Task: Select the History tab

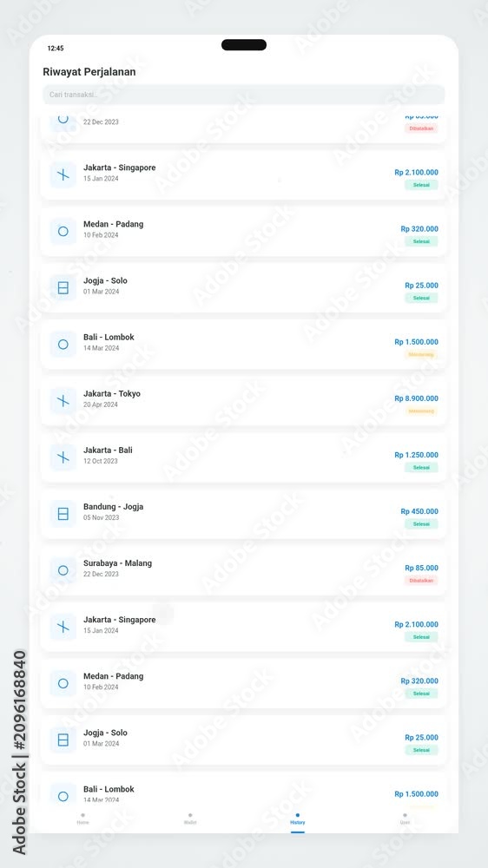Action: tap(298, 819)
